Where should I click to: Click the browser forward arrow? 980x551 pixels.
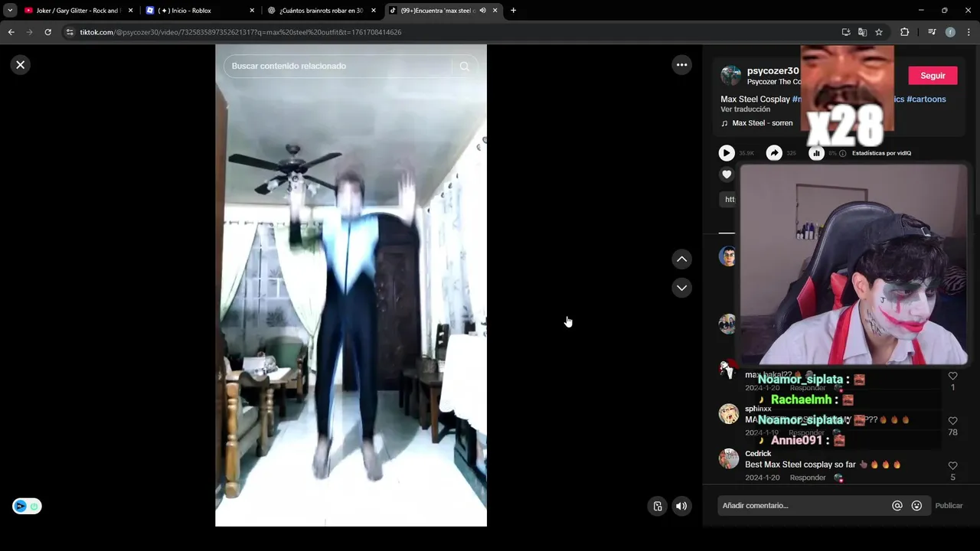(x=29, y=32)
